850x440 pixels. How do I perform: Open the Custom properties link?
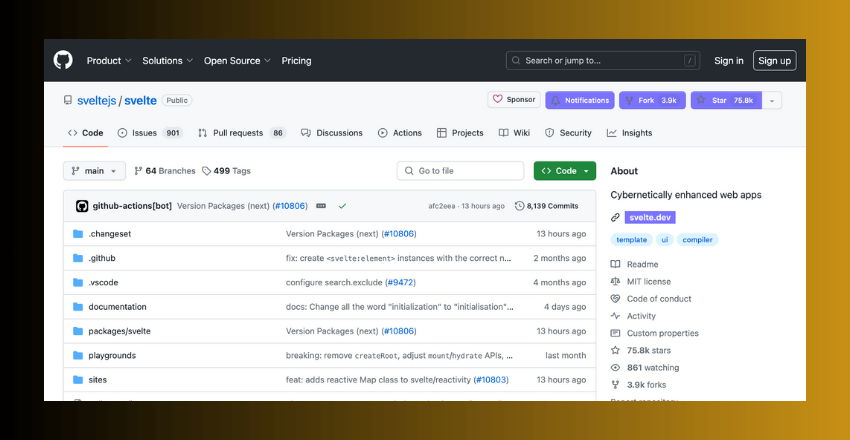[655, 333]
